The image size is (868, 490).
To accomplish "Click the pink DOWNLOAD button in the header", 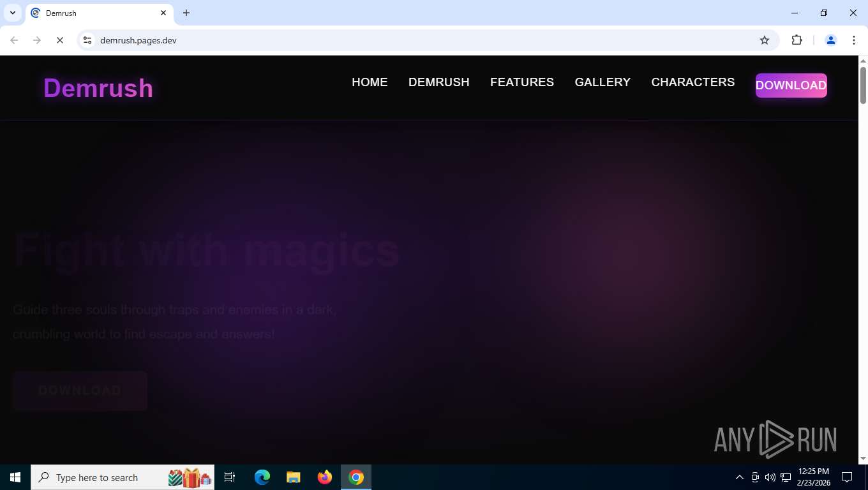I will coord(791,85).
